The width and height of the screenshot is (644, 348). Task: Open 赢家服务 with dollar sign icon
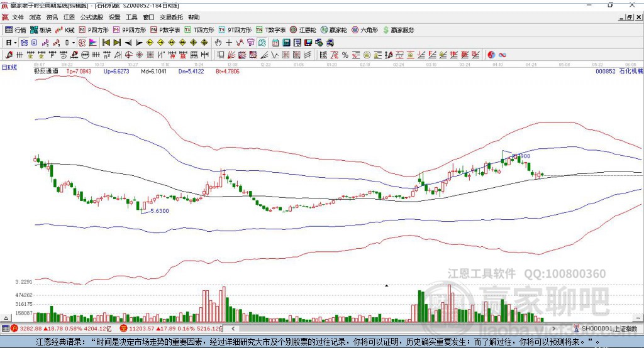click(x=398, y=30)
